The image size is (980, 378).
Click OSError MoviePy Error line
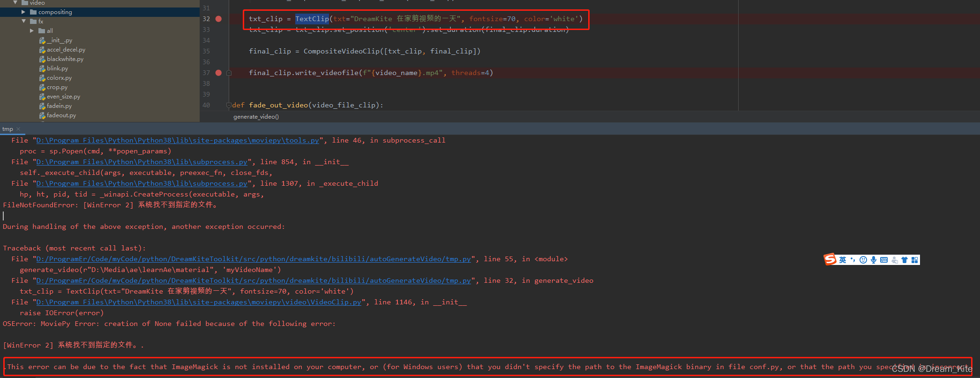pos(169,324)
